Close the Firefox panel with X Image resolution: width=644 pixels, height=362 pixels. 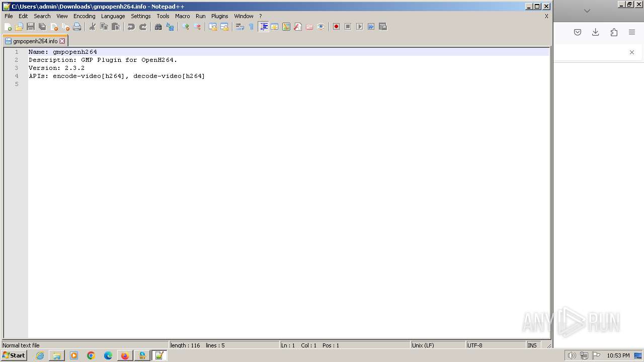[632, 52]
